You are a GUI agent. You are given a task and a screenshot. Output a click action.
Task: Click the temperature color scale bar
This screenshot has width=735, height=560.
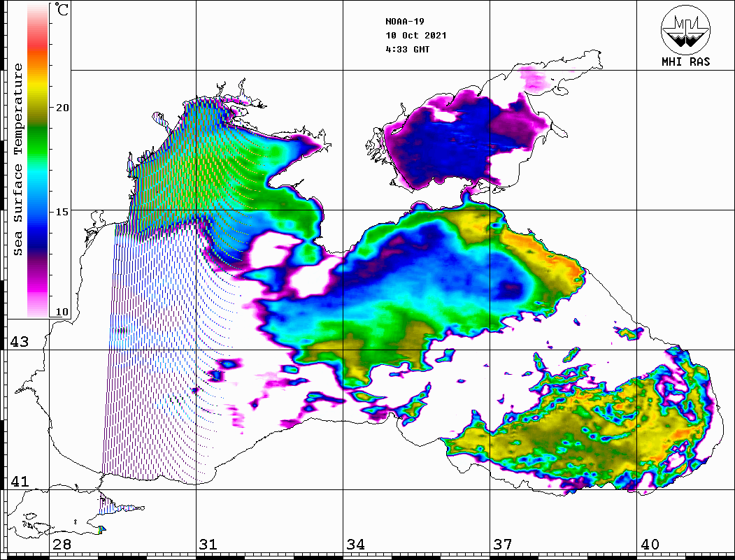[38, 160]
